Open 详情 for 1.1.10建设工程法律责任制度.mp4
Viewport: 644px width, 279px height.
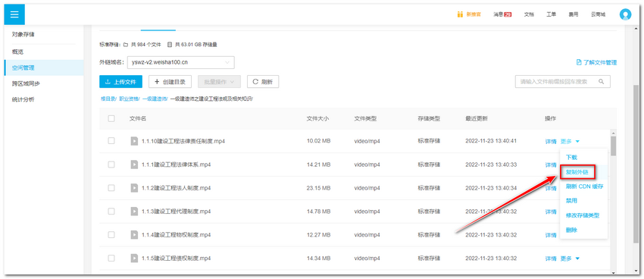[550, 141]
